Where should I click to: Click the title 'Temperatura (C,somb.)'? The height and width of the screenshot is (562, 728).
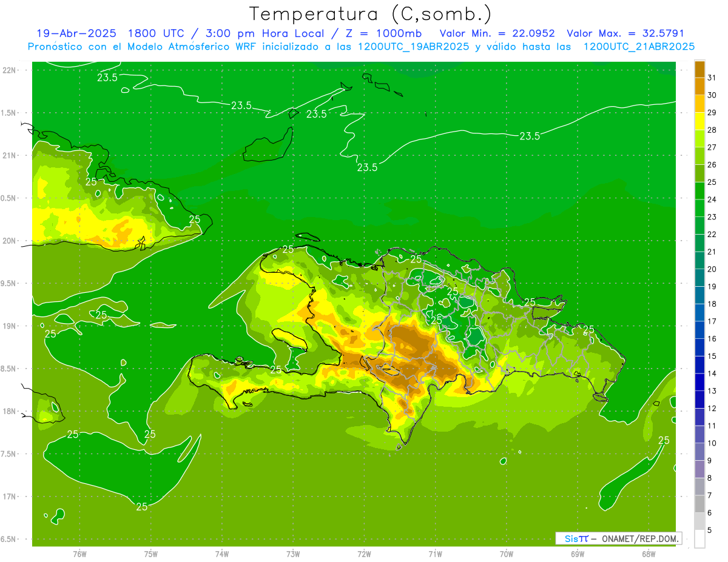(370, 14)
